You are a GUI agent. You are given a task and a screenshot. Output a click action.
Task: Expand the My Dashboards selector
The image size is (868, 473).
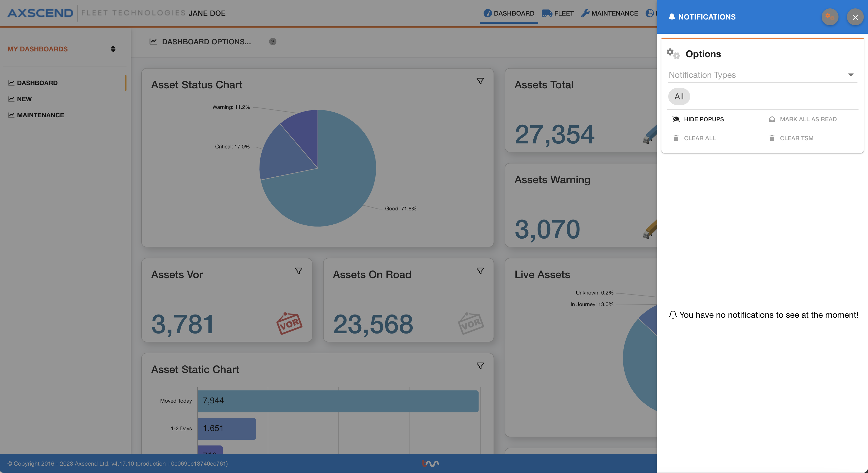click(113, 49)
